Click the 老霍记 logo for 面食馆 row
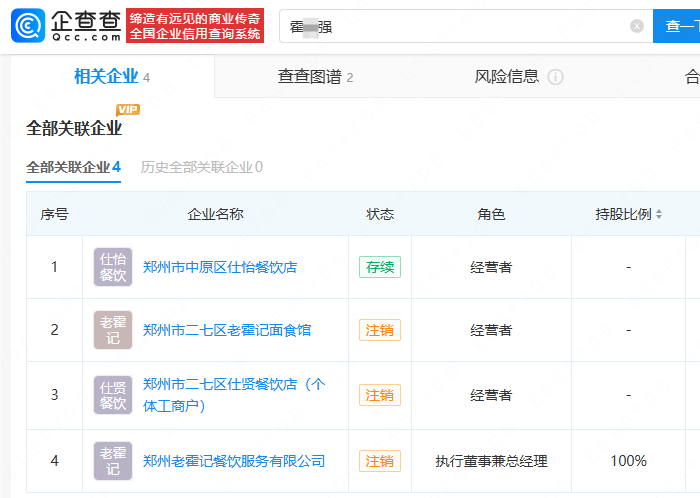700x498 pixels. pos(113,330)
